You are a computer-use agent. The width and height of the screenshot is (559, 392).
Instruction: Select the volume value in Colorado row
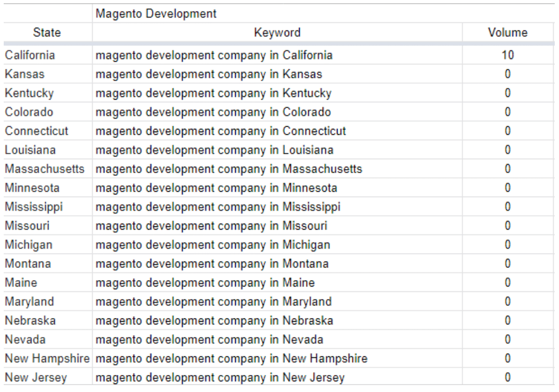[x=508, y=112]
